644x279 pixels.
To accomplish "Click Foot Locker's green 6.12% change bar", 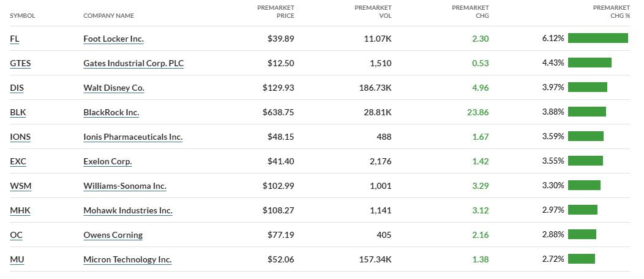I will click(597, 38).
